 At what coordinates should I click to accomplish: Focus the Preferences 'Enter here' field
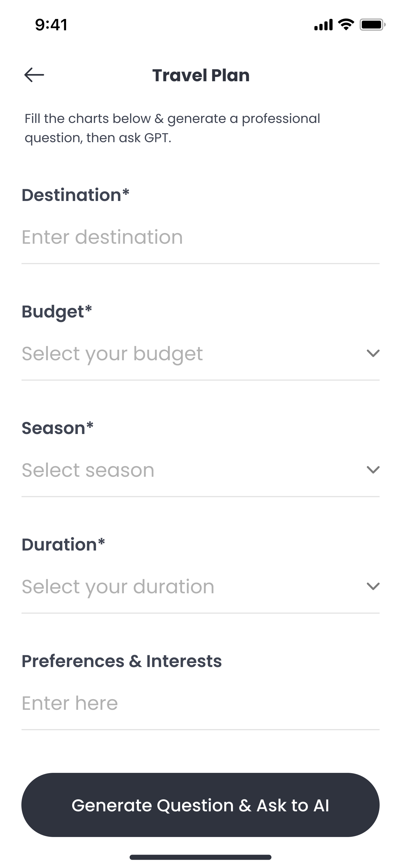pyautogui.click(x=200, y=703)
